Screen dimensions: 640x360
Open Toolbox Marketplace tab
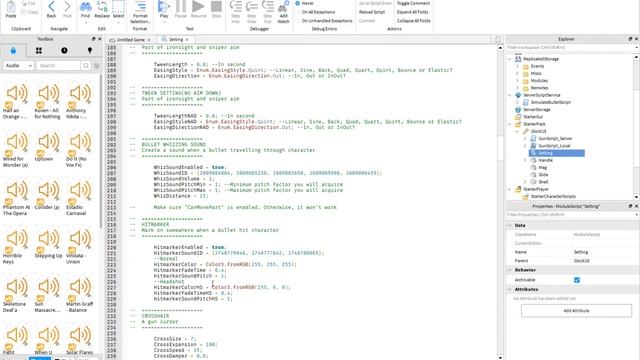click(13, 51)
